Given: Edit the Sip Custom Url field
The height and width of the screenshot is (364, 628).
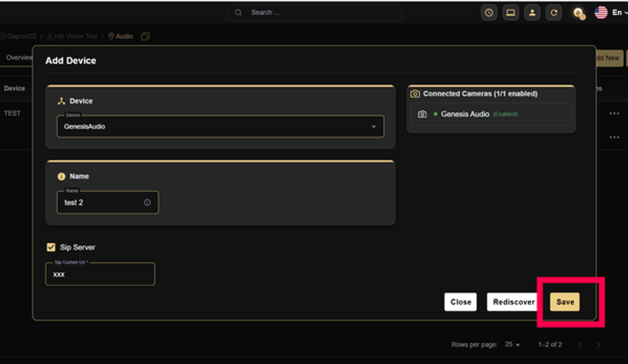Looking at the screenshot, I should (x=100, y=275).
